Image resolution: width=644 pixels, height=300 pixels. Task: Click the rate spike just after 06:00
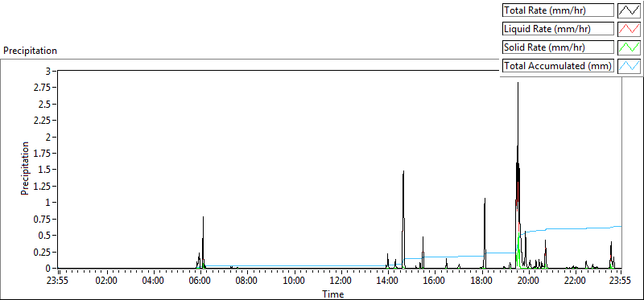pyautogui.click(x=203, y=242)
